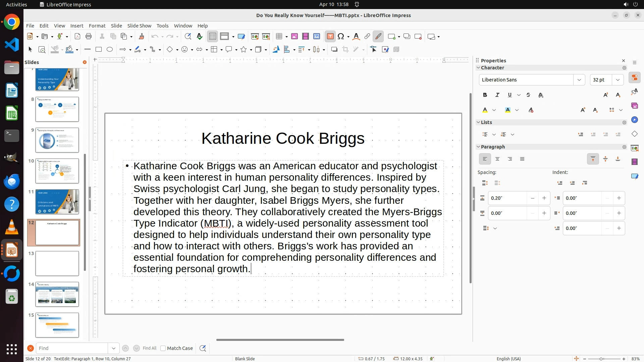Click the Insert Table icon
Screen dimensions: 644x362
pos(279,37)
